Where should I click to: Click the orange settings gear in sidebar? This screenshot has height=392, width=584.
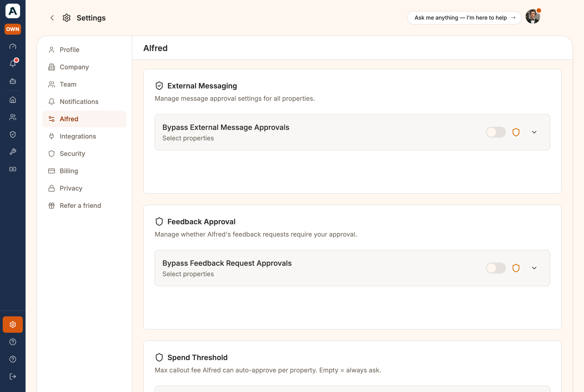[13, 325]
